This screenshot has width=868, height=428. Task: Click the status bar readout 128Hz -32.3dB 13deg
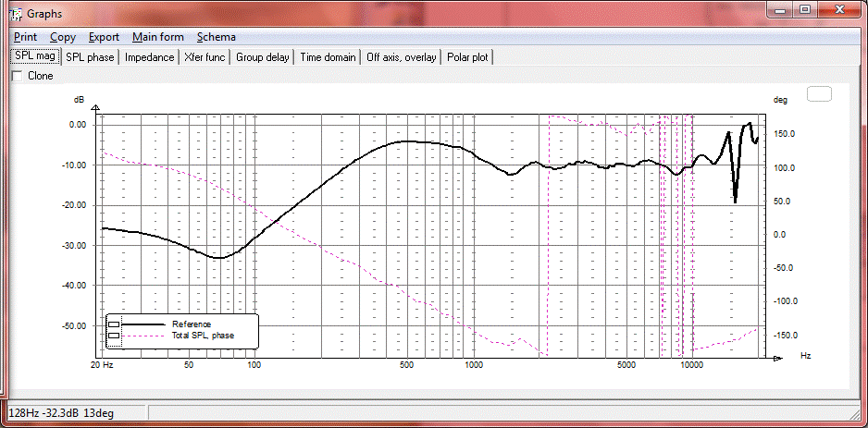click(x=62, y=413)
